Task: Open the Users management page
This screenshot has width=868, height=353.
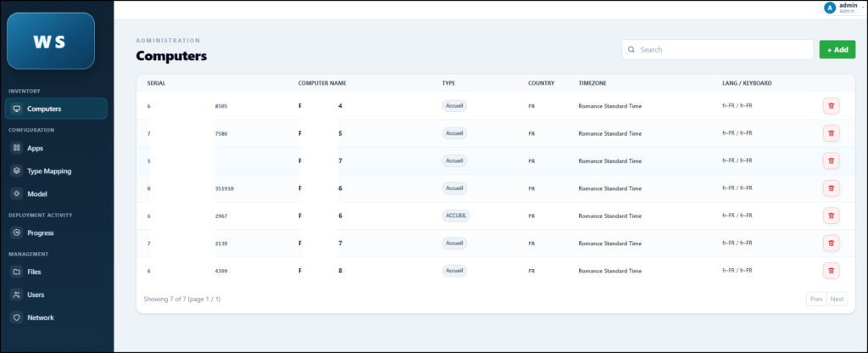Action: click(x=56, y=294)
